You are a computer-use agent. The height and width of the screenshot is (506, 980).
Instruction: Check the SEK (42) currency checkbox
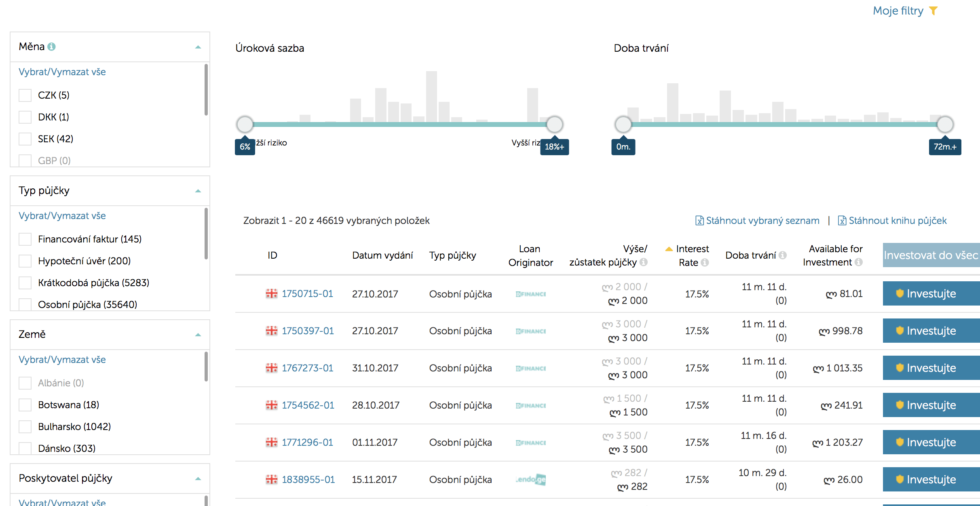[25, 139]
